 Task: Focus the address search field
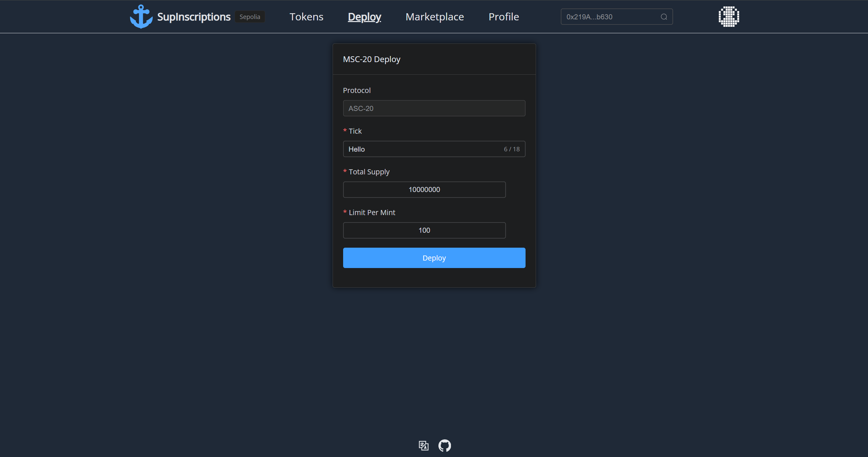pyautogui.click(x=610, y=17)
